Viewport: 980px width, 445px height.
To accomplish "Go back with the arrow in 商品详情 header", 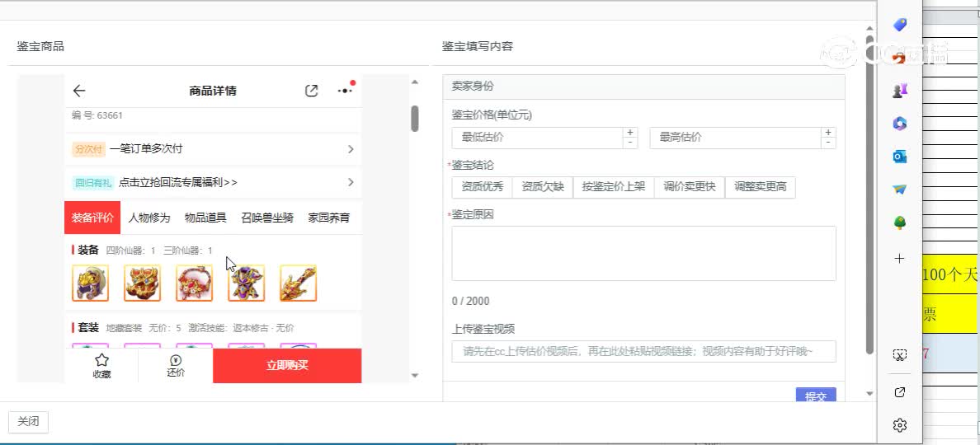I will pos(78,91).
